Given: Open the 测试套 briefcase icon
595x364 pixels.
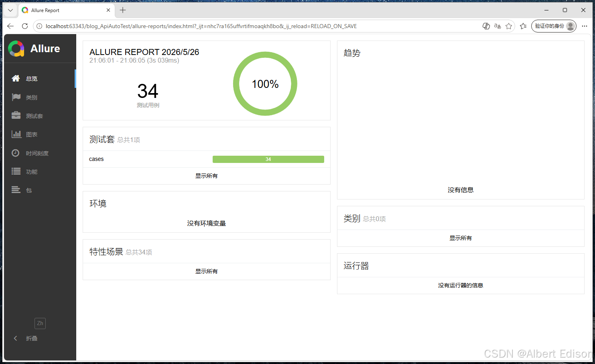Looking at the screenshot, I should pos(16,116).
